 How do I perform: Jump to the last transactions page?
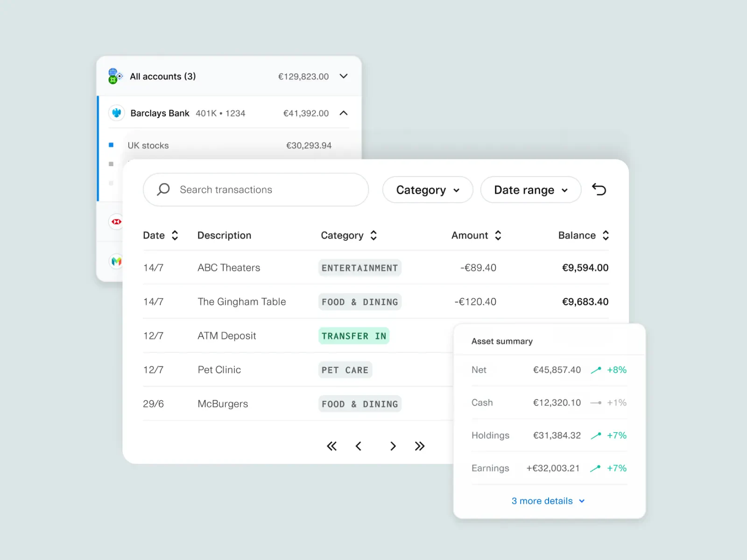(x=420, y=446)
